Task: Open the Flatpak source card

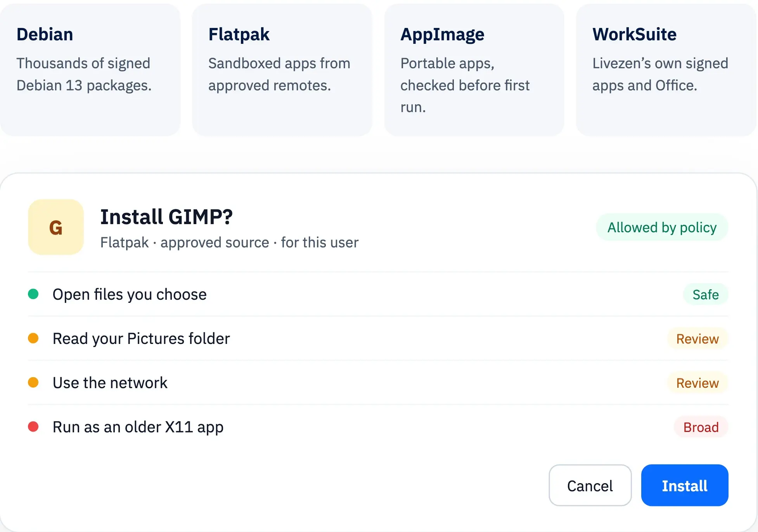Action: 282,70
